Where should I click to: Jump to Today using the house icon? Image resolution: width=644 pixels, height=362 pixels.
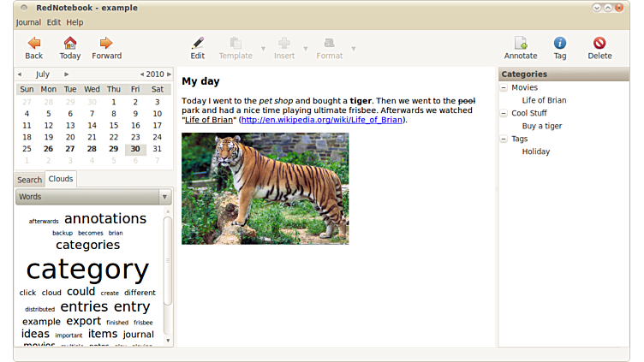[70, 43]
